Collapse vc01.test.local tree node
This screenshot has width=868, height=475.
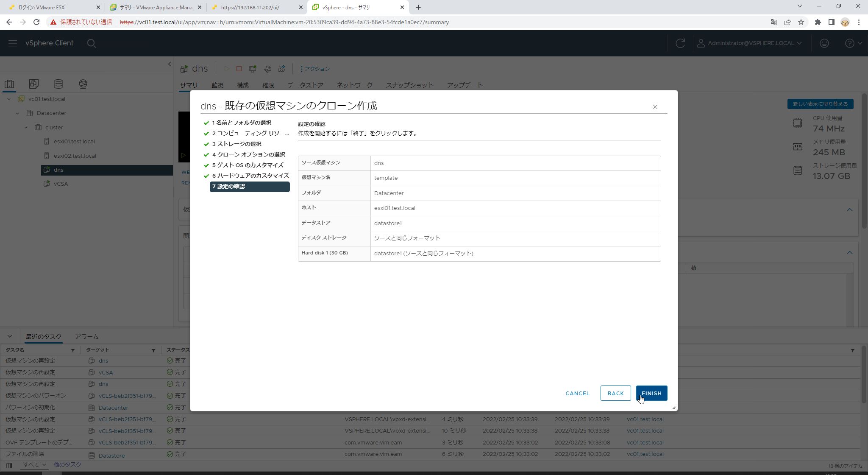coord(9,99)
